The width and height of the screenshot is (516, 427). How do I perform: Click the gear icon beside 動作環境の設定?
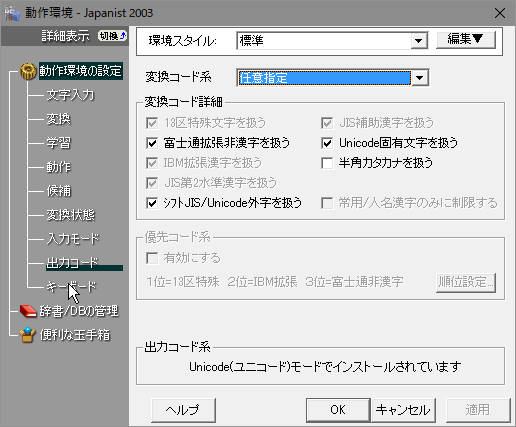(x=28, y=71)
